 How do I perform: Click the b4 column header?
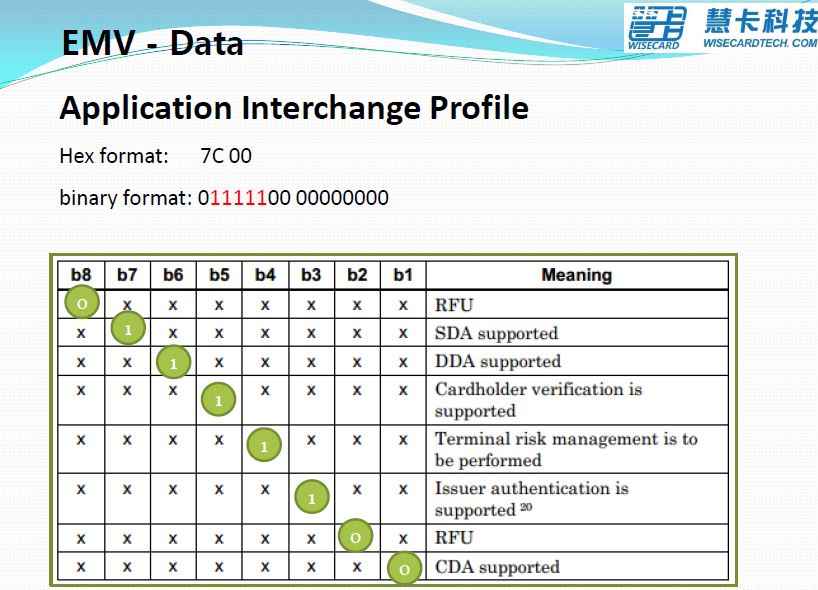[265, 274]
